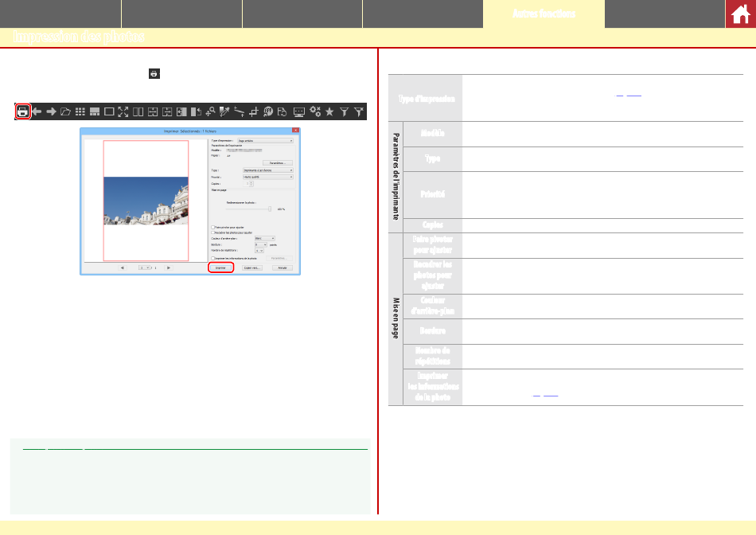Open the 'Bordure' width dropdown
Viewport: 756px width, 535px height.
tap(259, 244)
